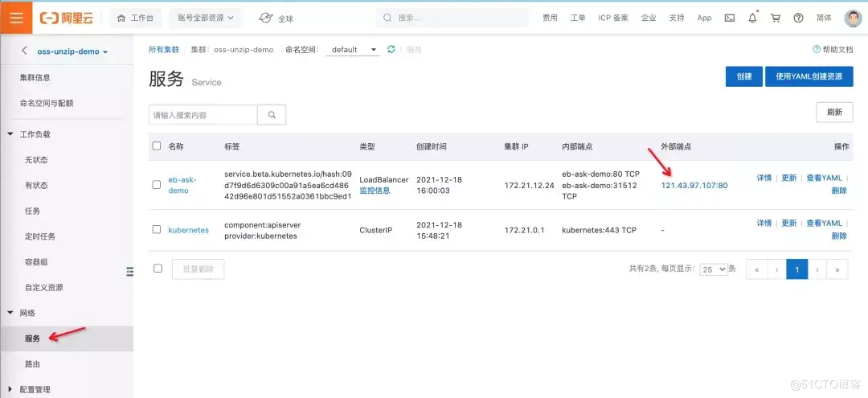Check the kubernetes row checkbox
Screen dimensions: 868x398
click(157, 229)
